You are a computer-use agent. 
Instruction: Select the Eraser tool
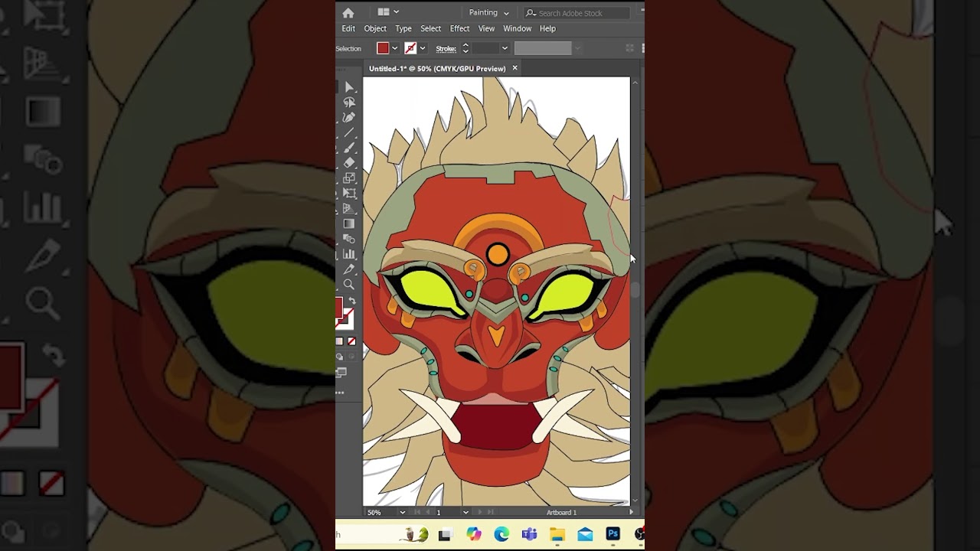[x=349, y=162]
